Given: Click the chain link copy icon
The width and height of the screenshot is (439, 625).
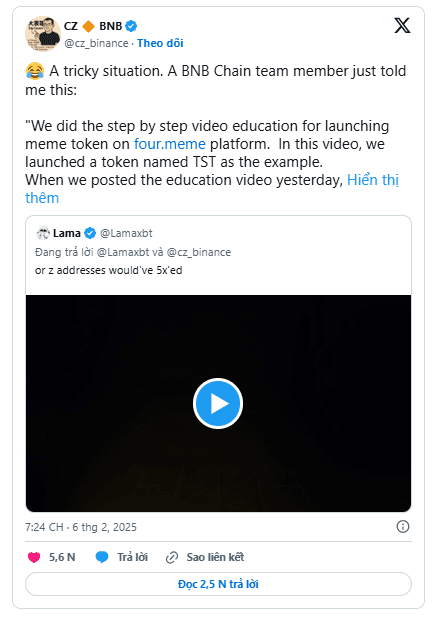Looking at the screenshot, I should pos(171,557).
